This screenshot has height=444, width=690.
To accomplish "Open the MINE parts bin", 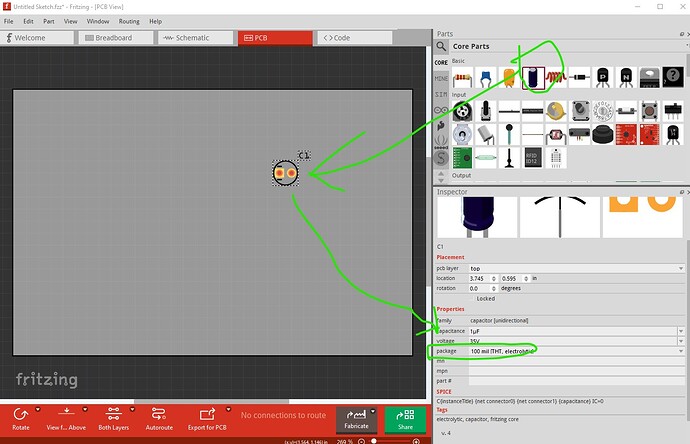I will [x=441, y=78].
